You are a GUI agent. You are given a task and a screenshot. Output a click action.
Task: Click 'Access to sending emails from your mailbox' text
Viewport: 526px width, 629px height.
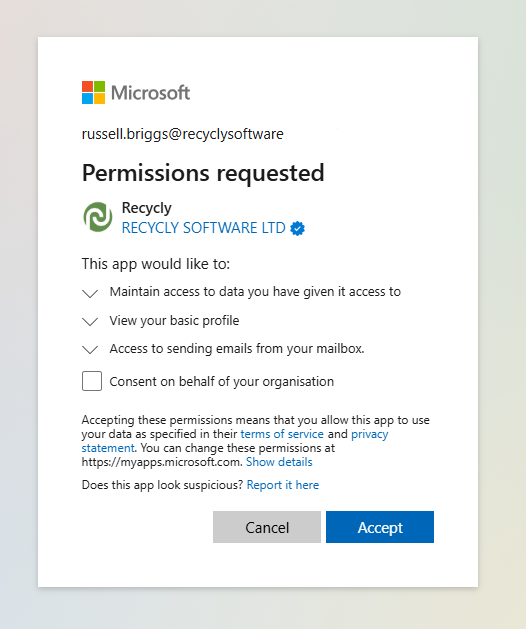pyautogui.click(x=237, y=349)
